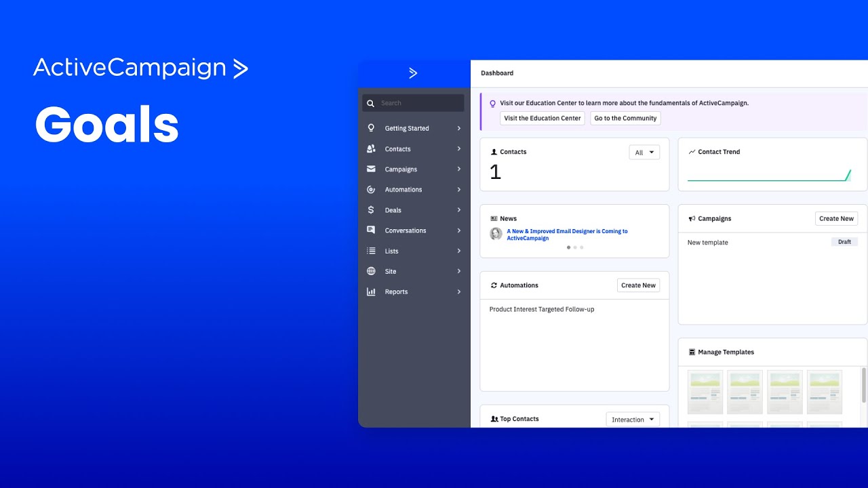Click the Contact Trend chart icon
Image resolution: width=868 pixels, height=488 pixels.
[692, 152]
